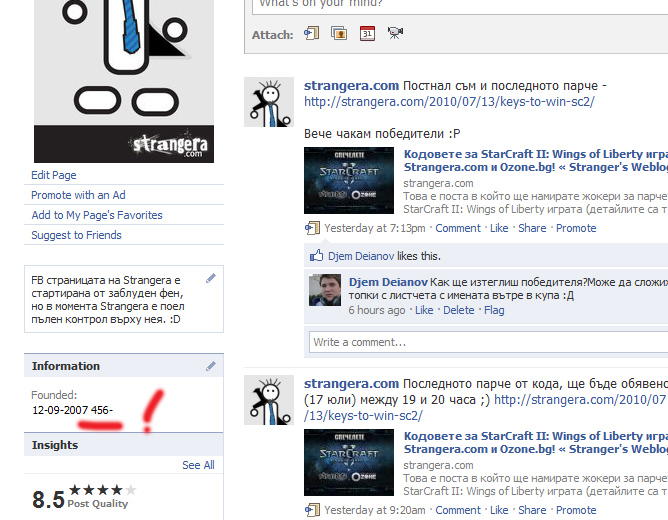Click the Attach Video camera icon
Image resolution: width=668 pixels, height=520 pixels.
click(394, 34)
